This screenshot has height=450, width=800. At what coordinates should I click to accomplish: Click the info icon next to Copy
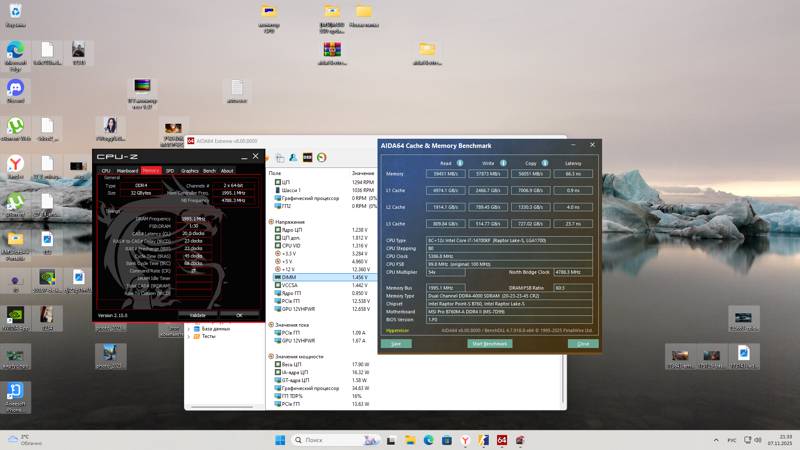[545, 162]
